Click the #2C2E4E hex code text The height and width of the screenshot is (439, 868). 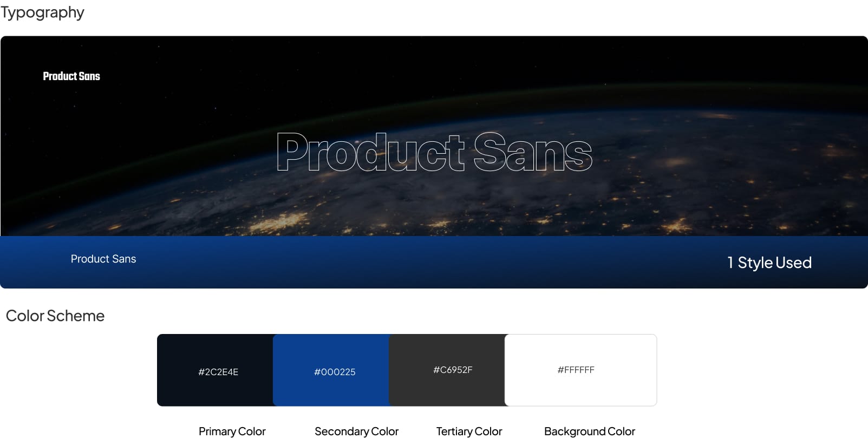coord(218,372)
